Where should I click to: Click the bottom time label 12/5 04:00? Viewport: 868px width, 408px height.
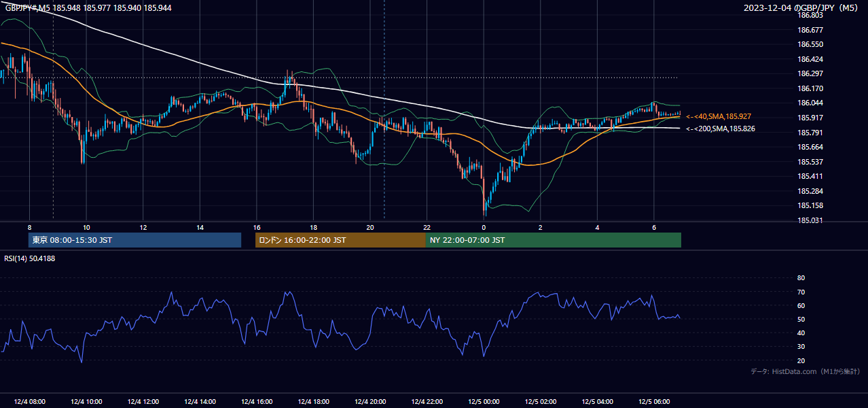click(x=598, y=401)
